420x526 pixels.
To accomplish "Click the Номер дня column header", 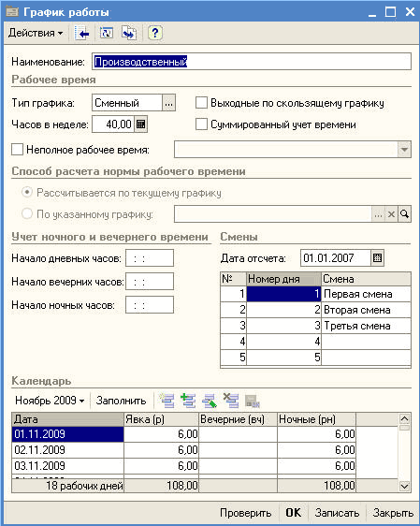I will tap(284, 279).
